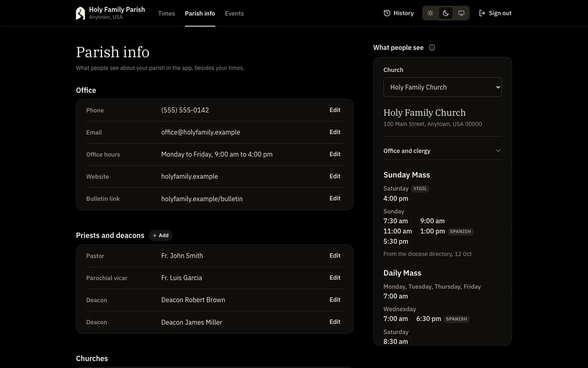This screenshot has height=368, width=588.
Task: Click the name Fr. Luis Garcia
Action: click(181, 278)
